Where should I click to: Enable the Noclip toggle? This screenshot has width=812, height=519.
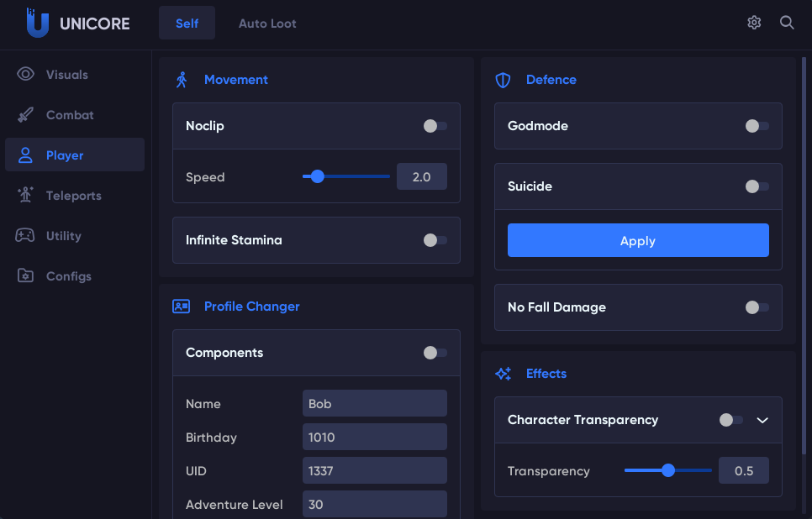point(435,126)
